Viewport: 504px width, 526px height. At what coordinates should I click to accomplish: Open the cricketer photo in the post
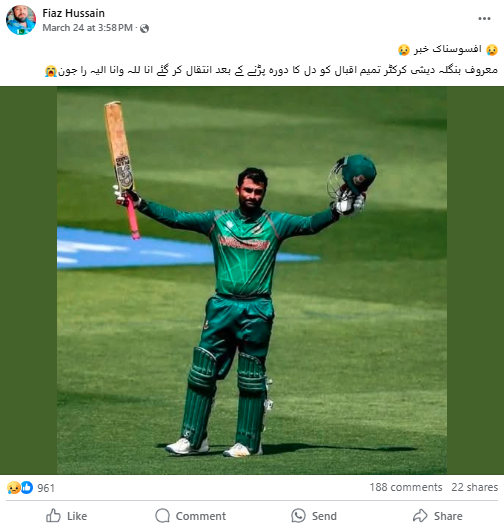point(252,280)
